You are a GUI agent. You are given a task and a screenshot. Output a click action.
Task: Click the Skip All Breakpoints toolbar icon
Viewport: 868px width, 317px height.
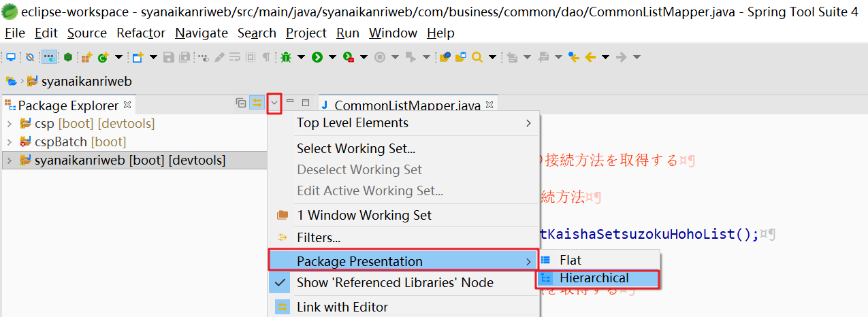click(30, 57)
